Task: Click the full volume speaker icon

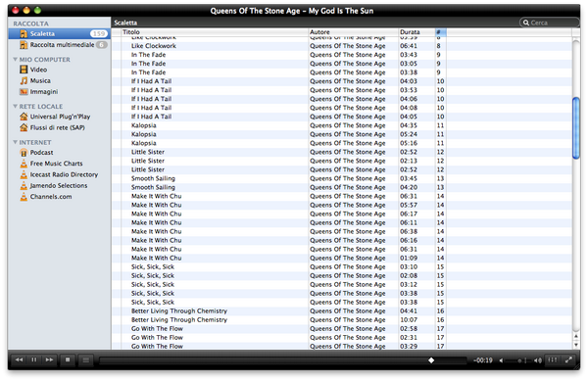Action: click(538, 360)
